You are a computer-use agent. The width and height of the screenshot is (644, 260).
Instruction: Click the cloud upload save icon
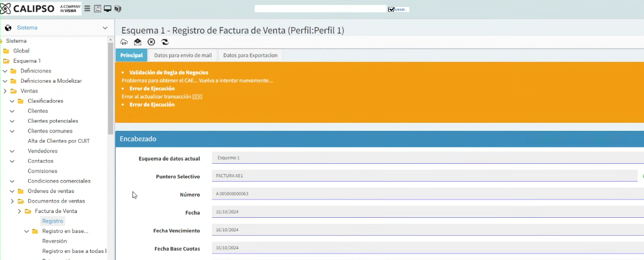(124, 42)
